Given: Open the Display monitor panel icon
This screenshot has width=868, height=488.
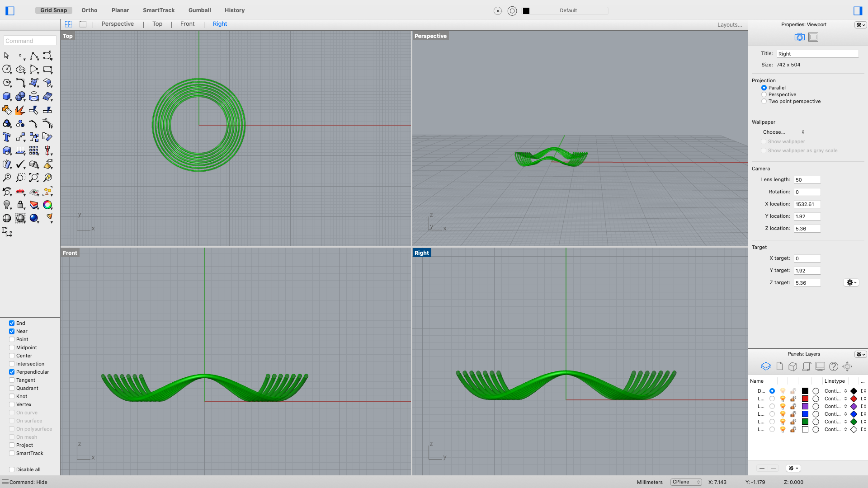Looking at the screenshot, I should coord(820,366).
